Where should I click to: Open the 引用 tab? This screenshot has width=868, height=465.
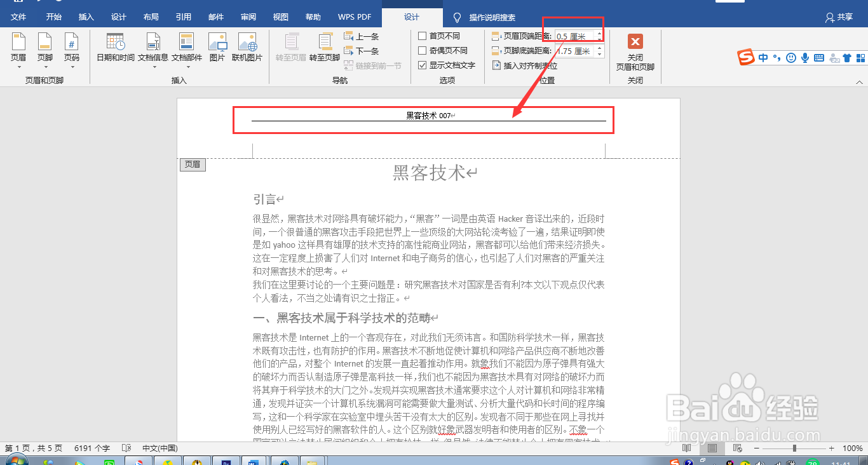(184, 17)
